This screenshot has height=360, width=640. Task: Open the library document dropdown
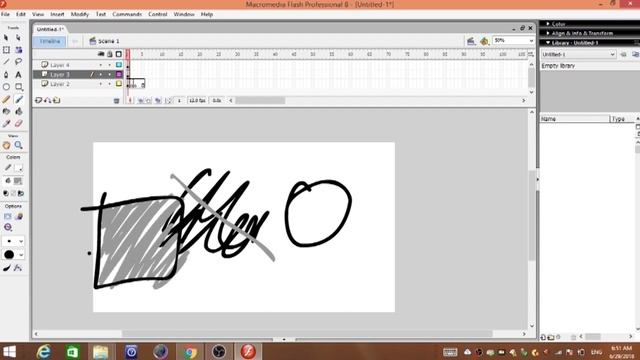click(x=578, y=54)
